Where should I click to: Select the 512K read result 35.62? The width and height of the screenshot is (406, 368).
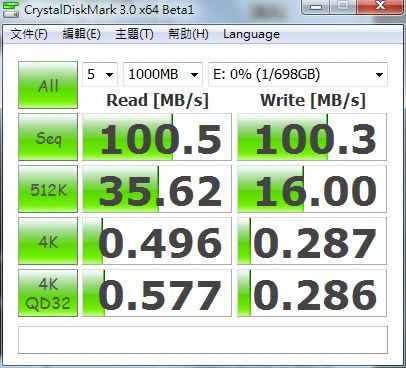(157, 189)
